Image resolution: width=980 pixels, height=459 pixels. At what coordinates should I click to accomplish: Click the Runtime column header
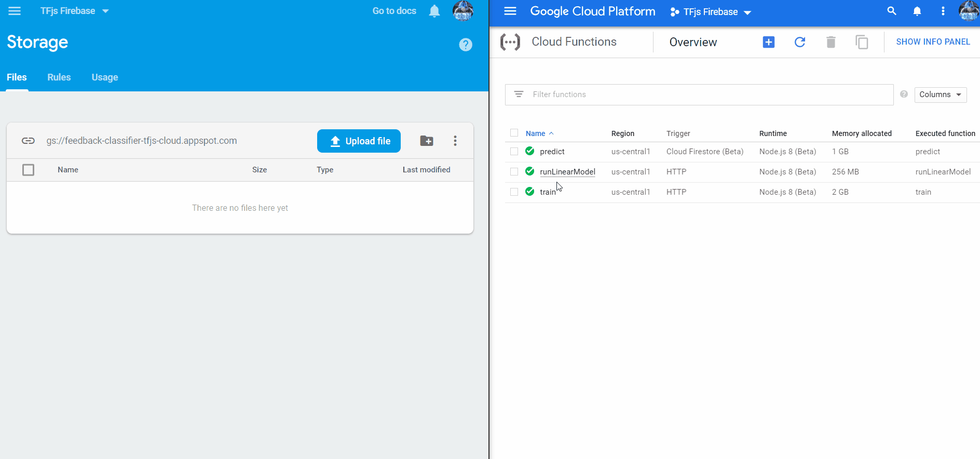click(x=773, y=133)
